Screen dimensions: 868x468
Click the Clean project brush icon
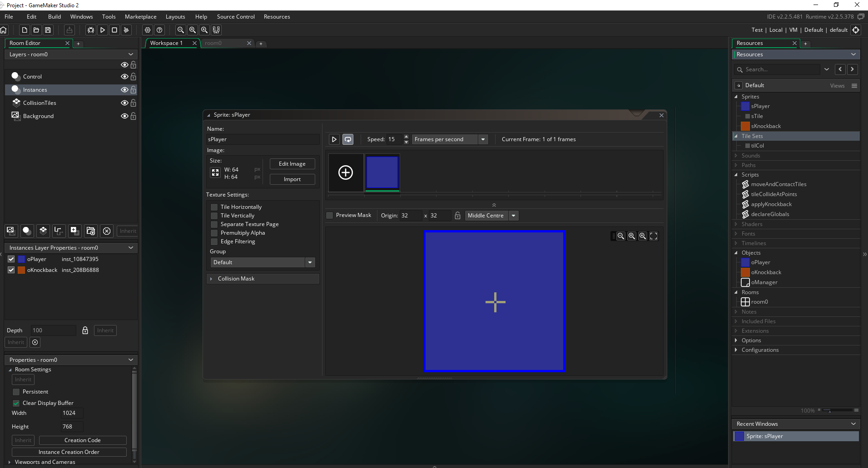126,30
